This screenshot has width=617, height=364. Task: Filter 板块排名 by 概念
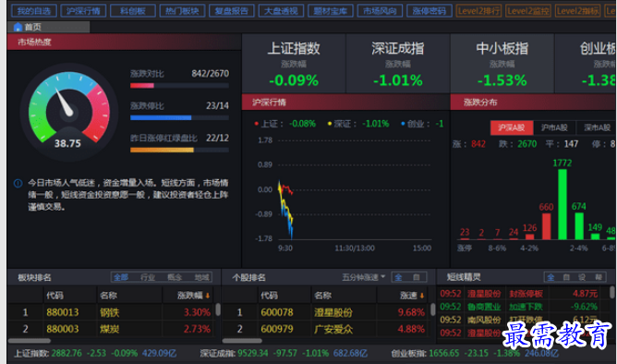click(x=175, y=277)
